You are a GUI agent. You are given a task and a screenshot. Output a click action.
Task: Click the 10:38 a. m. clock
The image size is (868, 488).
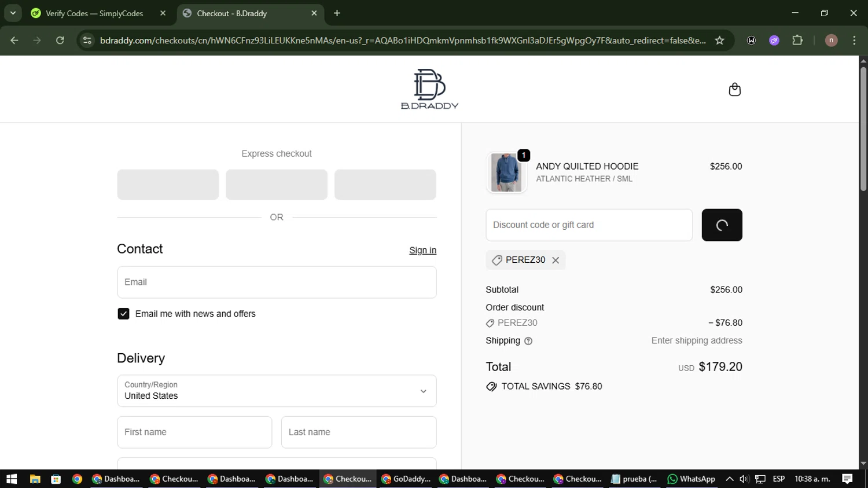point(812,479)
